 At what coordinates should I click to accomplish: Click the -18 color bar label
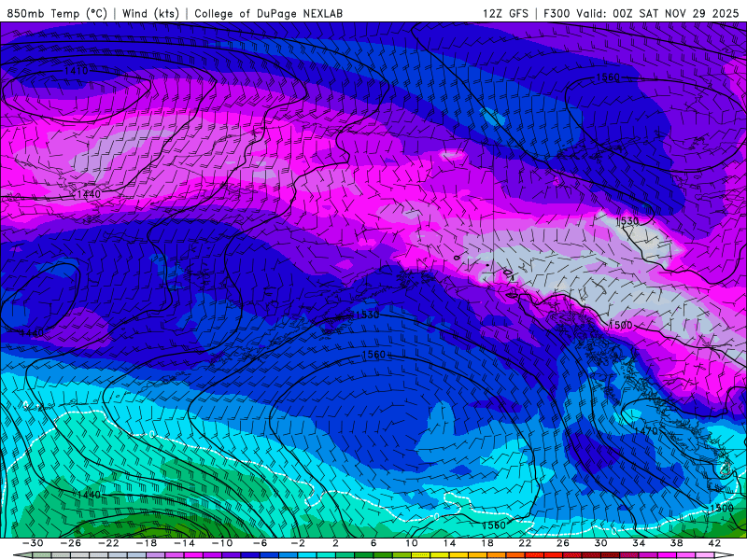pyautogui.click(x=147, y=543)
